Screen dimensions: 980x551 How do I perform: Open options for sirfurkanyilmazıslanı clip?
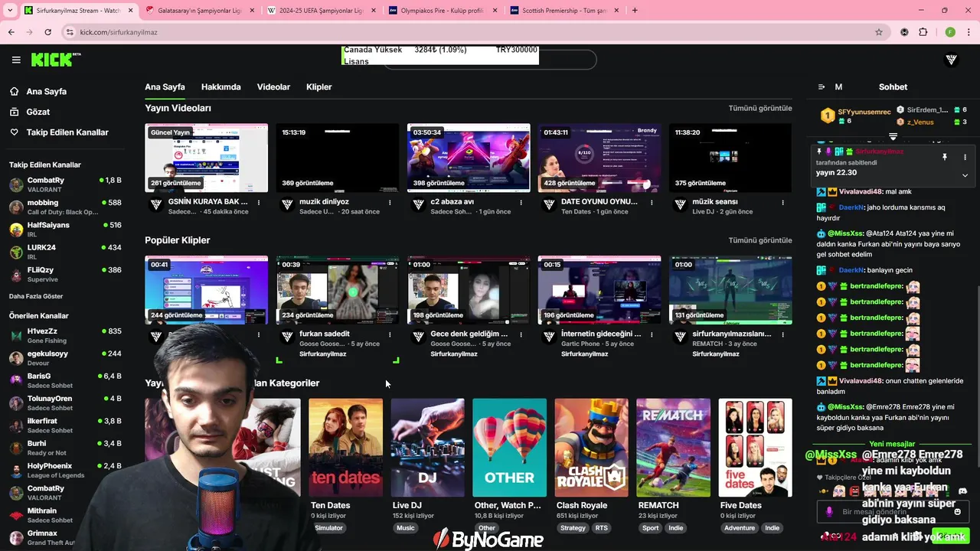(782, 335)
